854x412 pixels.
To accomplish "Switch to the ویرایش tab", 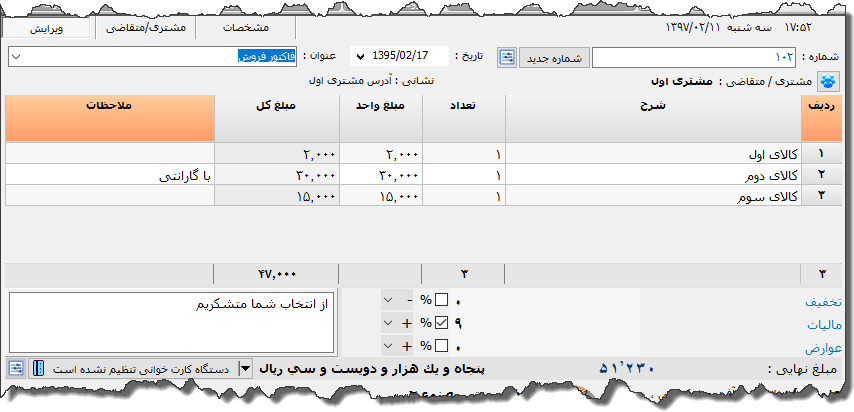I will tap(46, 29).
